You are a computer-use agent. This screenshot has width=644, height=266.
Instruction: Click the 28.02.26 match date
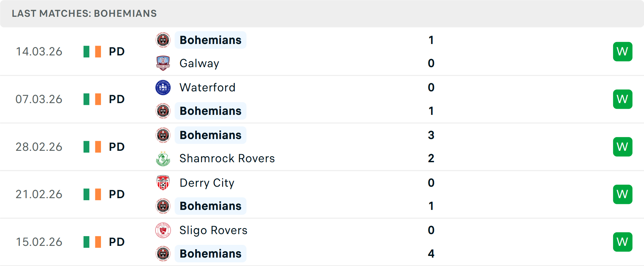pos(39,147)
